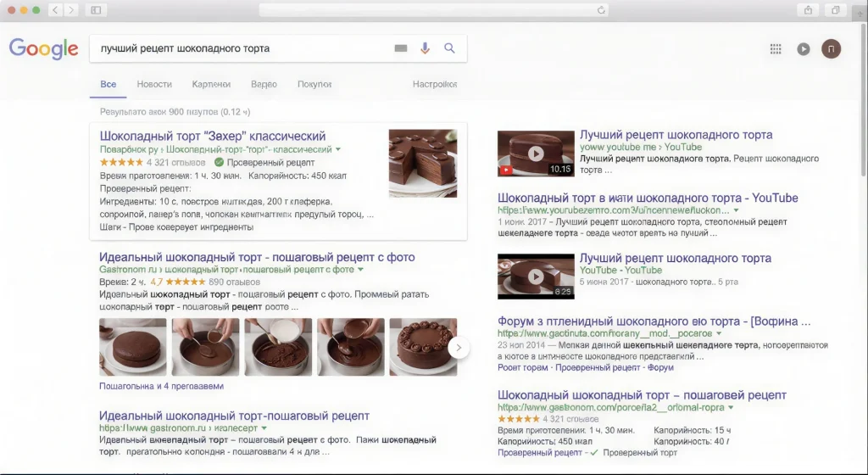Switch to the Новости tab
This screenshot has height=475, width=868.
tap(154, 84)
